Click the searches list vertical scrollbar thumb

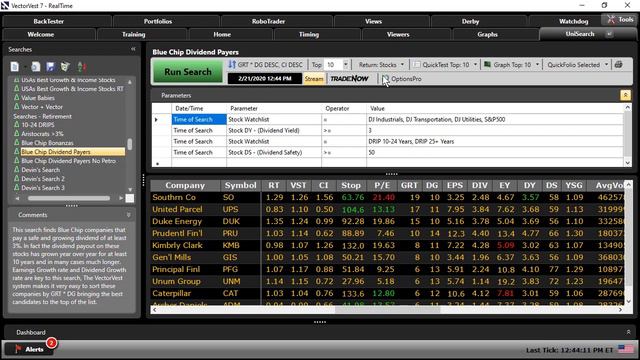click(x=130, y=144)
